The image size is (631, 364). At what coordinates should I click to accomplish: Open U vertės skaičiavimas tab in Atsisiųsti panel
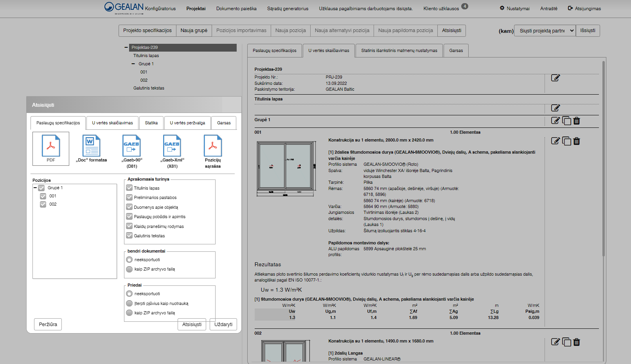(113, 123)
